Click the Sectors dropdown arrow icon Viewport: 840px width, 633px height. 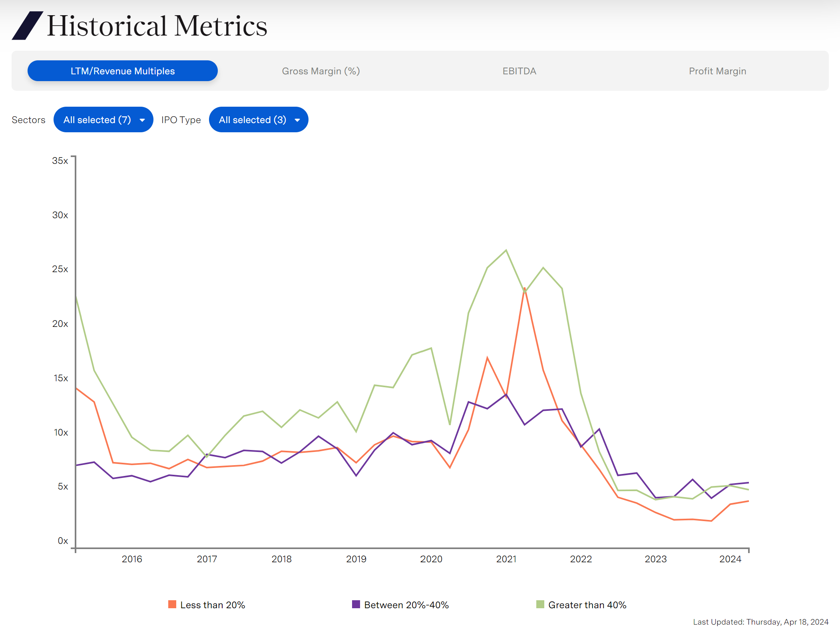[142, 120]
